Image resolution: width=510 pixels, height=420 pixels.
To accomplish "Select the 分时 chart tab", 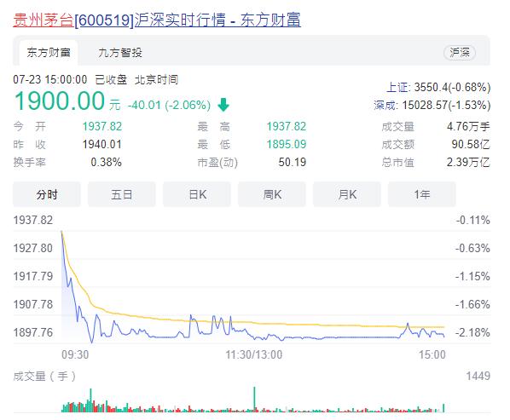I will tap(47, 194).
